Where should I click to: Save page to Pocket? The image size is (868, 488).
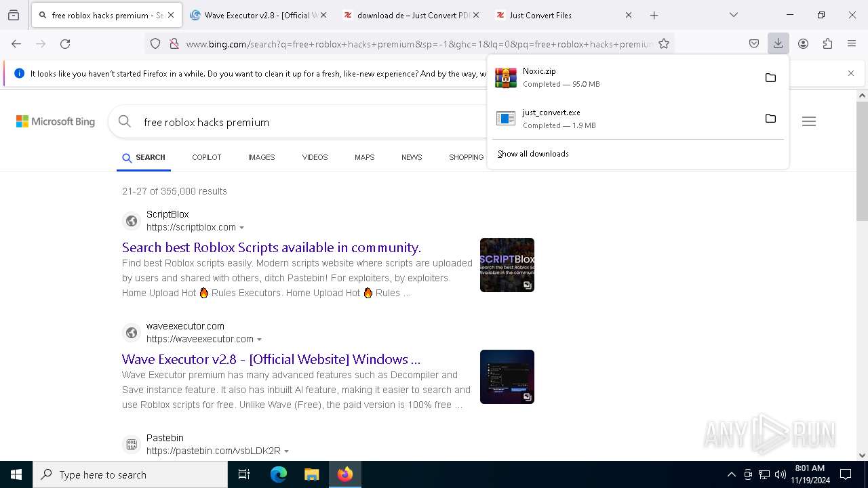(x=754, y=43)
